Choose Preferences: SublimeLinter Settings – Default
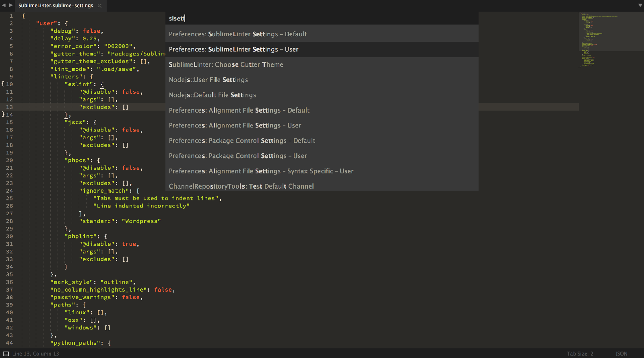 tap(322, 34)
